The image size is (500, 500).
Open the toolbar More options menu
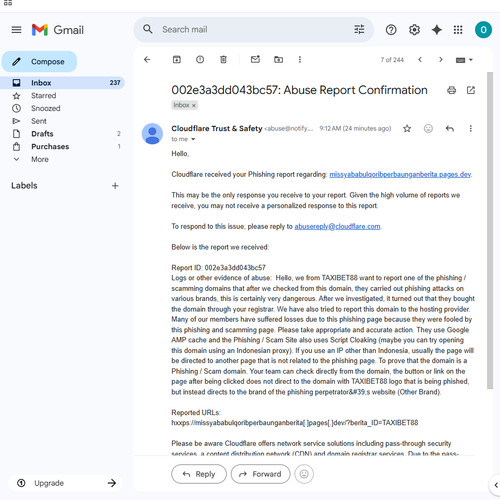[300, 60]
